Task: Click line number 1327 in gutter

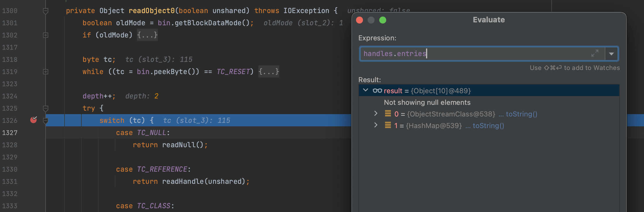Action: tap(10, 133)
